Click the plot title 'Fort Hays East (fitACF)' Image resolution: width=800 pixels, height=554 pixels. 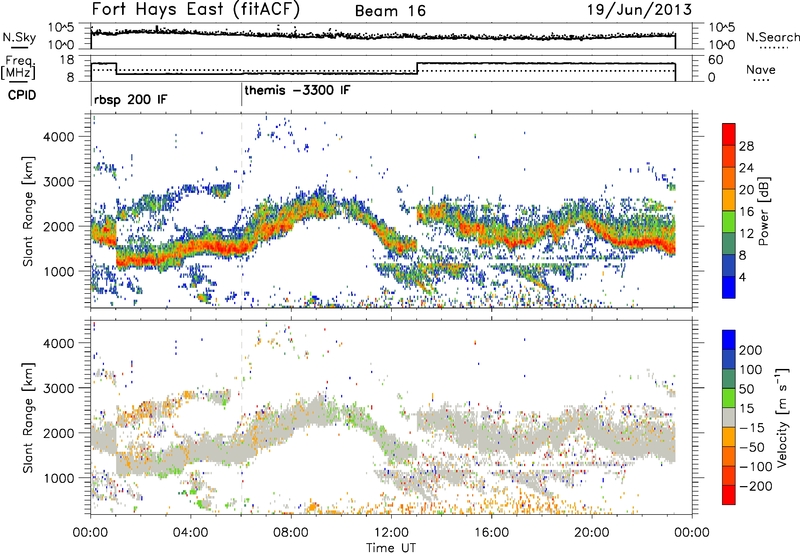tap(196, 9)
